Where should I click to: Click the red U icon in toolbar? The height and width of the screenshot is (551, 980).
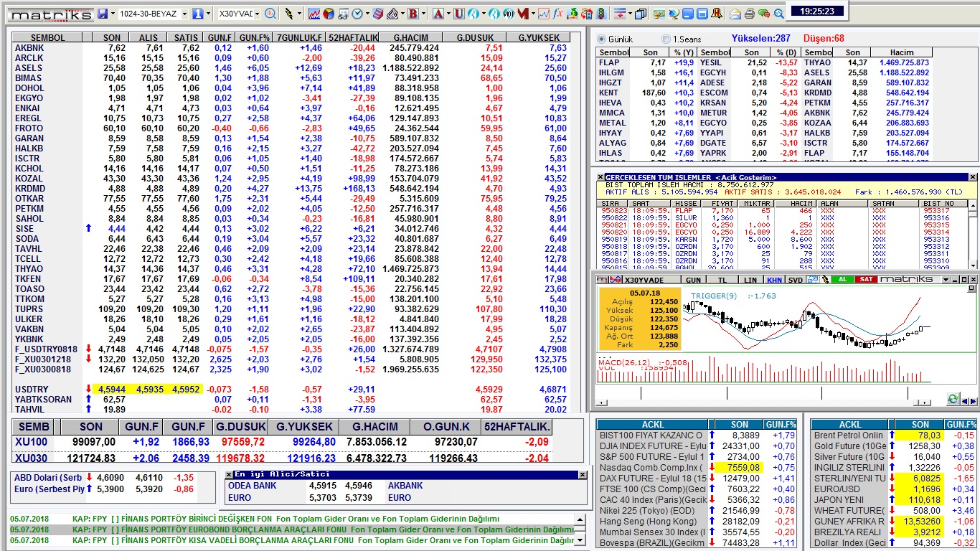(x=459, y=14)
